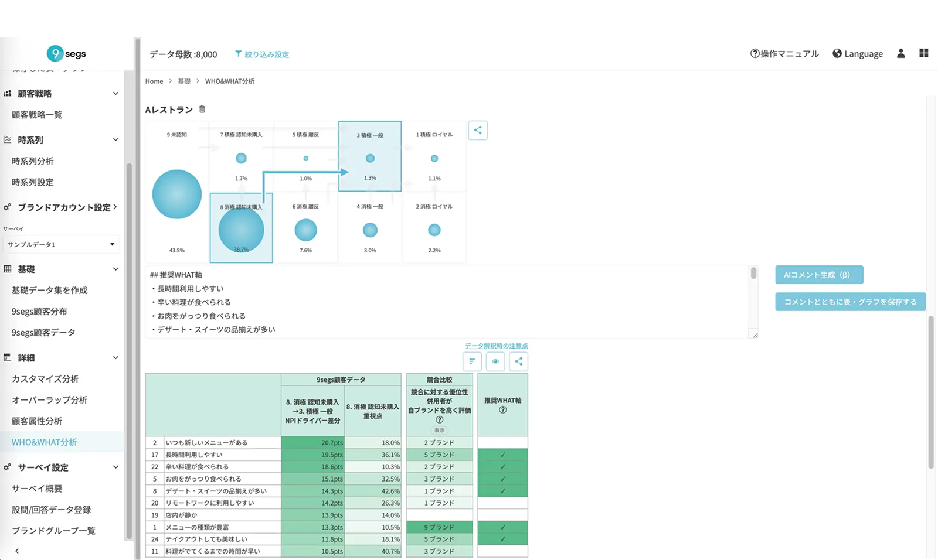Expand ブランドアカウント設定 section

pos(115,207)
